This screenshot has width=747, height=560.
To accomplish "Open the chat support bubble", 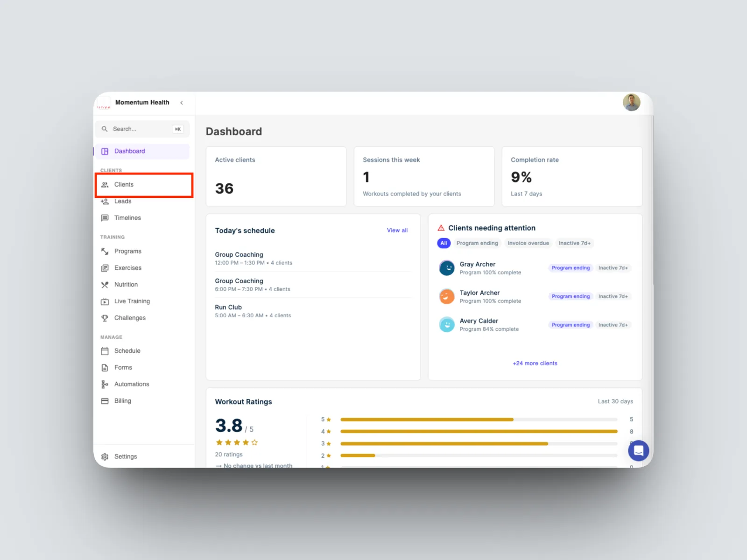I will 638,450.
